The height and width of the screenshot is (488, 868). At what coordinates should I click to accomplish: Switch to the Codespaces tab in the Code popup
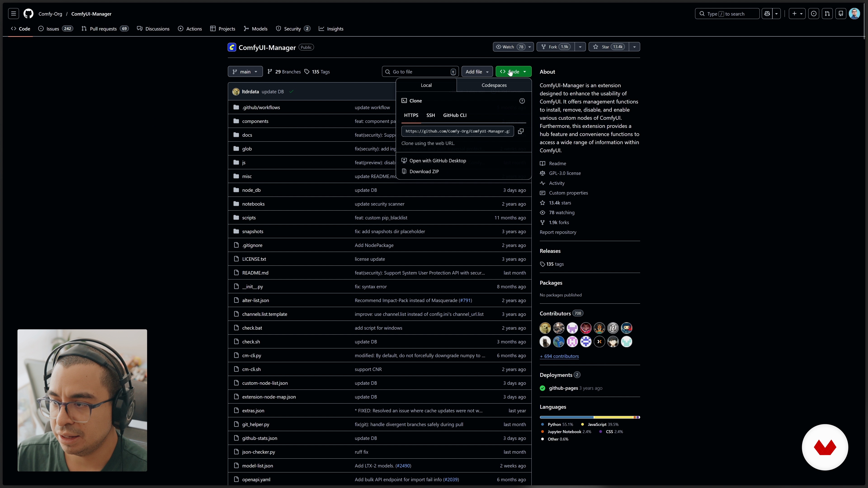(494, 85)
